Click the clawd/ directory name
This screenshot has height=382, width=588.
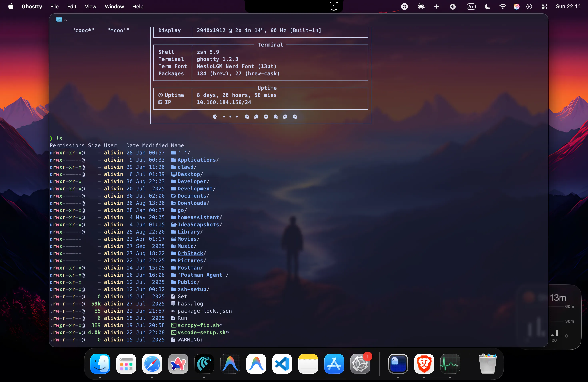[x=187, y=167]
